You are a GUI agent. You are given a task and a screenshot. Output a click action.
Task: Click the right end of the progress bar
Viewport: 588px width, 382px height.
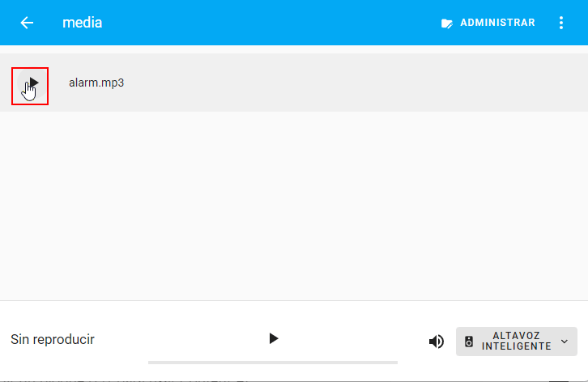pos(394,362)
